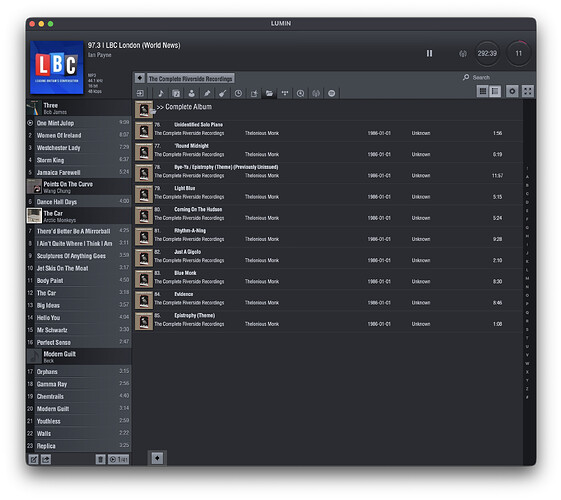Click the 292:39 time progress dial
The width and height of the screenshot is (561, 500).
coord(487,53)
